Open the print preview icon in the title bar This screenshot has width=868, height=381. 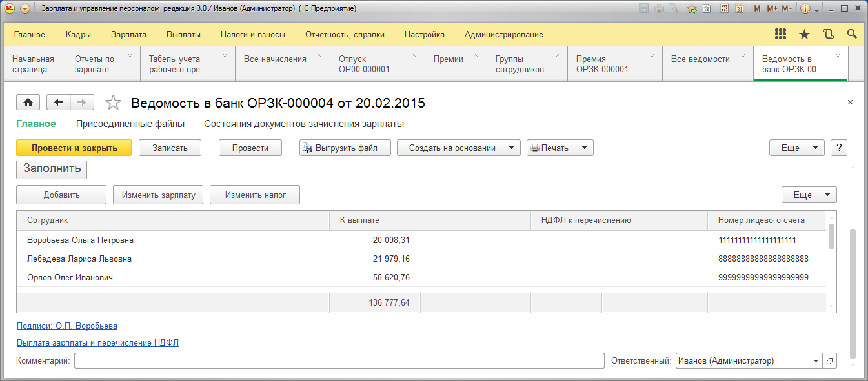[x=674, y=9]
